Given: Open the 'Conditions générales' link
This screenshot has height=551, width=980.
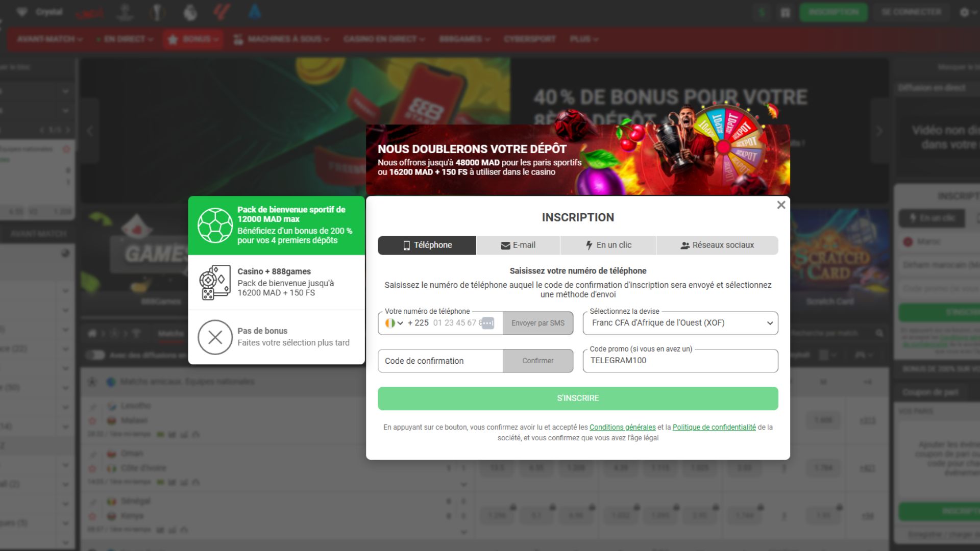Looking at the screenshot, I should (622, 428).
